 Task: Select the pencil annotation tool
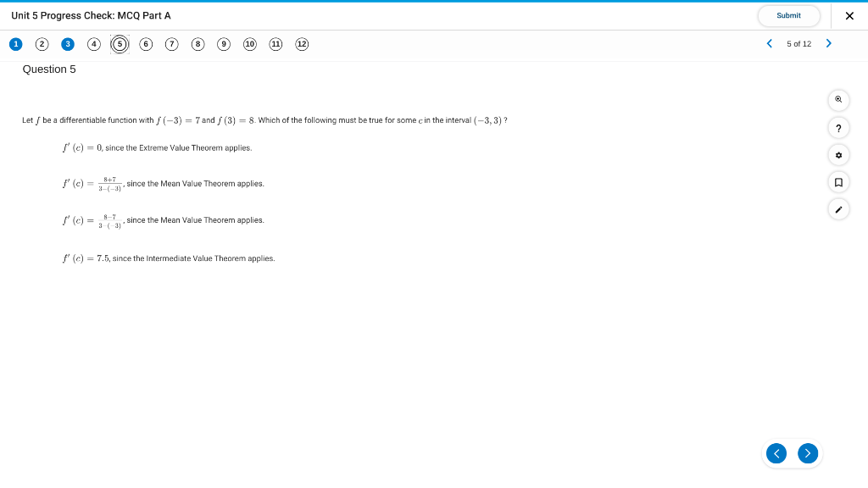point(838,208)
